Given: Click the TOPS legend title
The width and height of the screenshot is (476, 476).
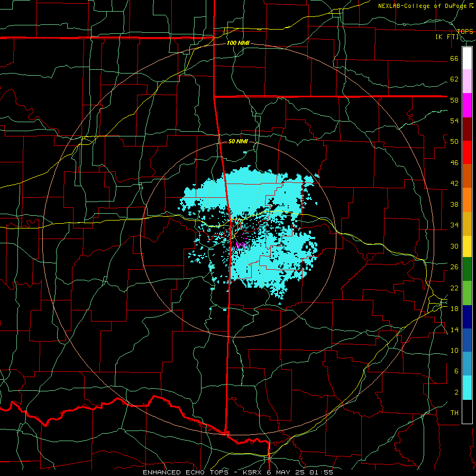Looking at the screenshot, I should [x=465, y=31].
